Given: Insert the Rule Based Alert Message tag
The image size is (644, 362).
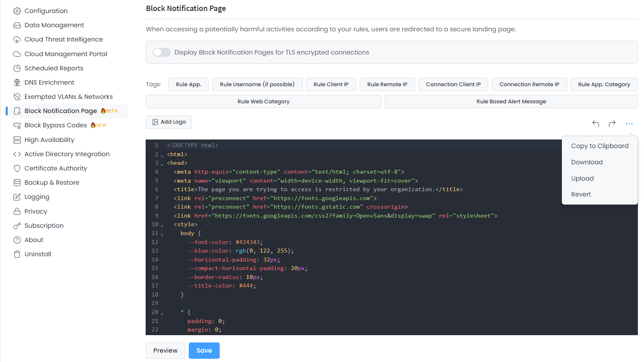Looking at the screenshot, I should pyautogui.click(x=511, y=102).
